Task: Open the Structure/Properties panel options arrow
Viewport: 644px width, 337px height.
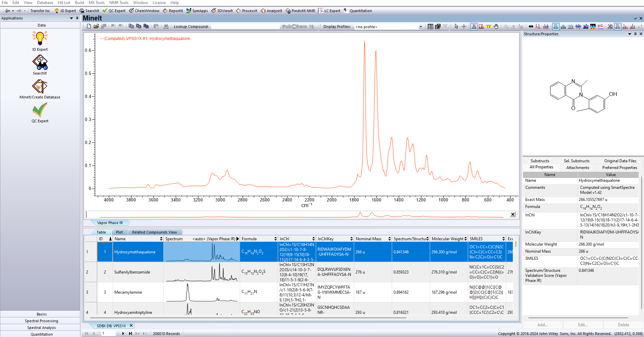Action: point(630,34)
